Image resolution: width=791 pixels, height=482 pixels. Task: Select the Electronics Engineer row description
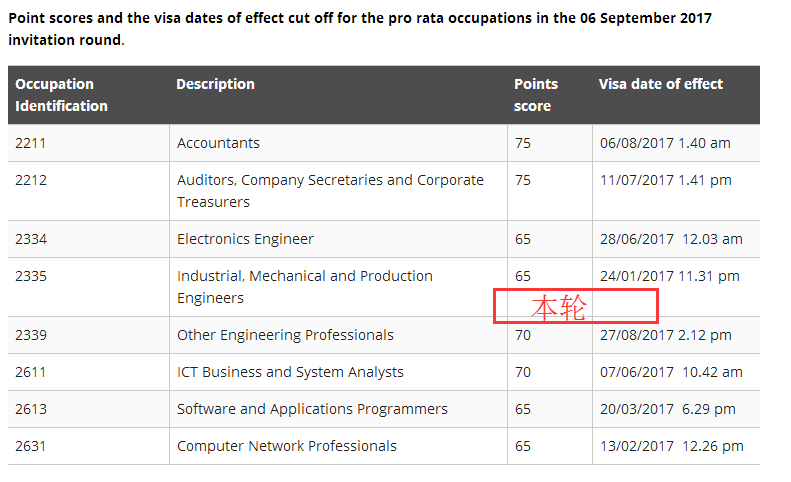[245, 239]
